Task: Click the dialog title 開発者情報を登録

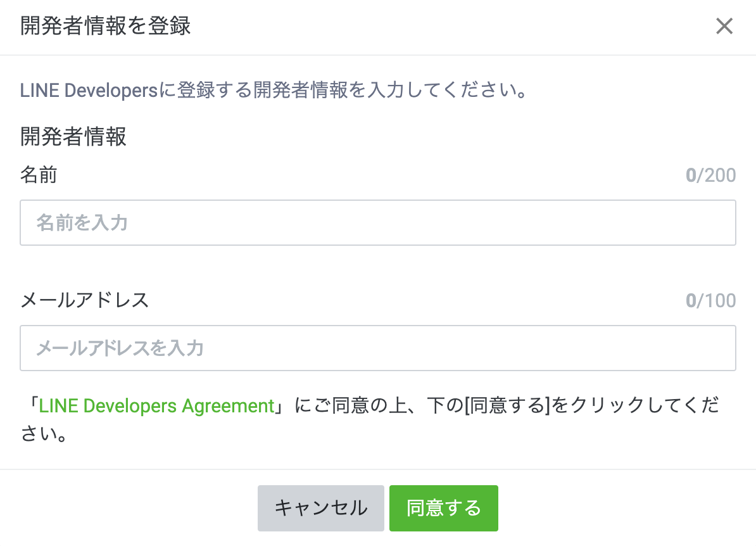Action: [105, 27]
